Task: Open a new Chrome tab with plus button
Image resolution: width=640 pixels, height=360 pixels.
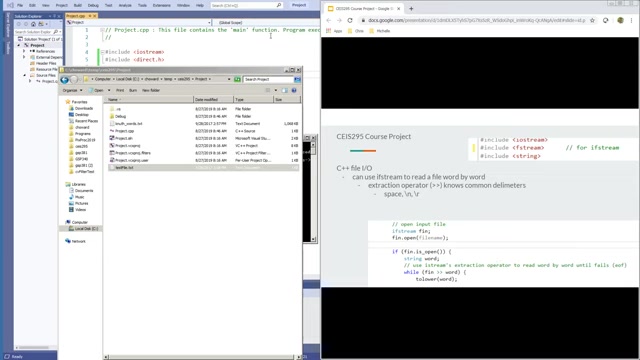Action: coord(411,9)
